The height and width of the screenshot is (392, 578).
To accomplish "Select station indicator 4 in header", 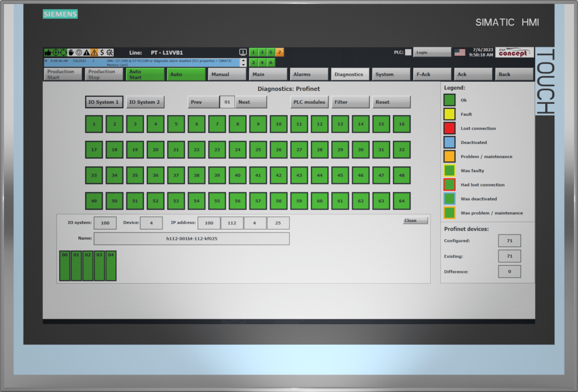I will [x=262, y=62].
